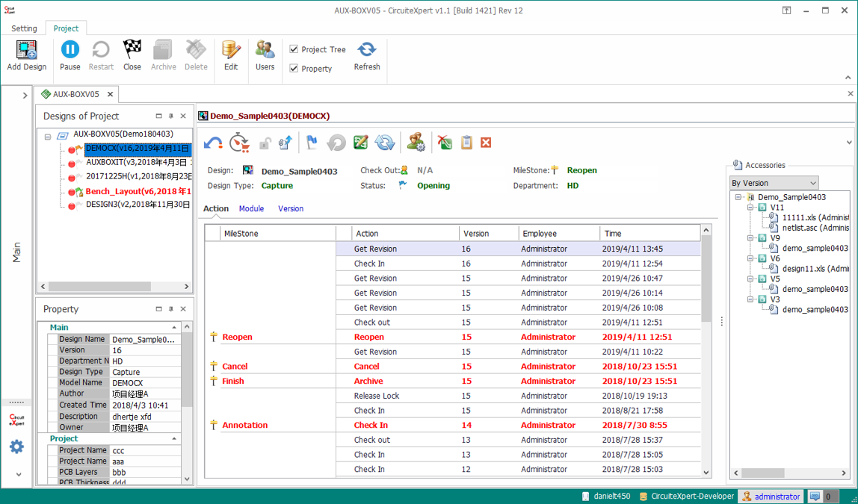Click the stopwatch with cart icon
The width and height of the screenshot is (858, 504).
(239, 143)
